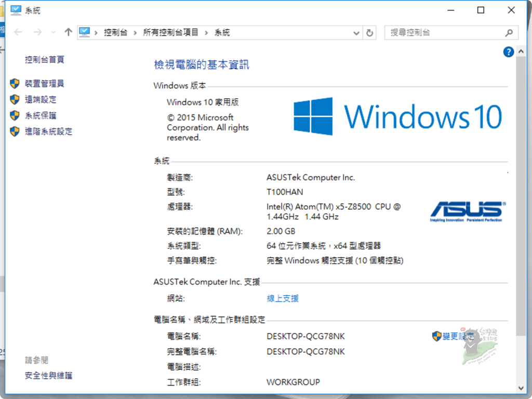Click the vertical scrollbar thumb

pos(521,196)
